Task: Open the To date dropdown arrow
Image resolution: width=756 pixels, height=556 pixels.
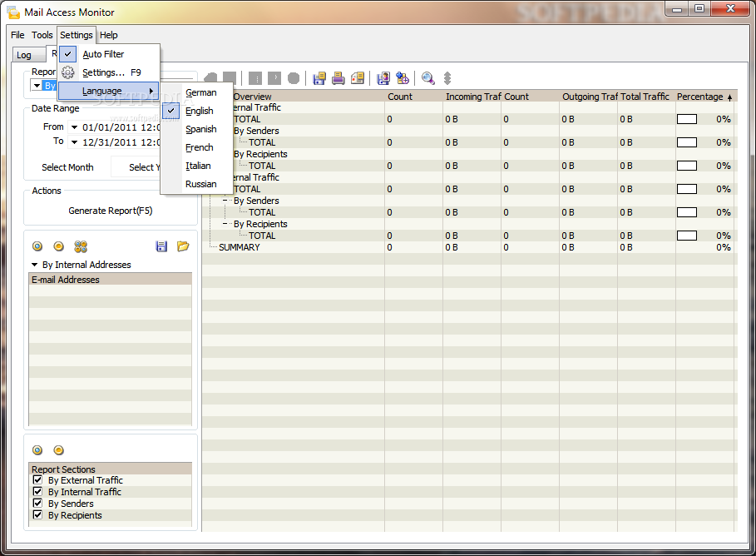Action: (74, 141)
